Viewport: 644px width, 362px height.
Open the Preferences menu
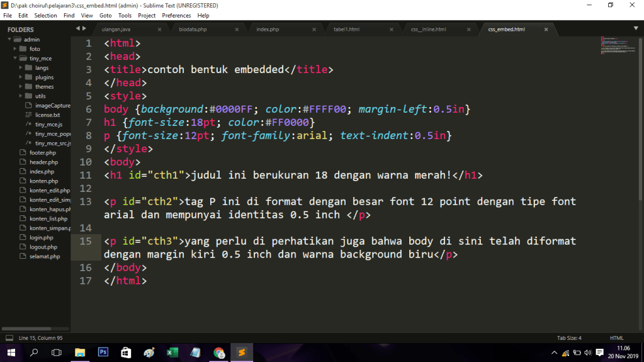tap(176, 15)
